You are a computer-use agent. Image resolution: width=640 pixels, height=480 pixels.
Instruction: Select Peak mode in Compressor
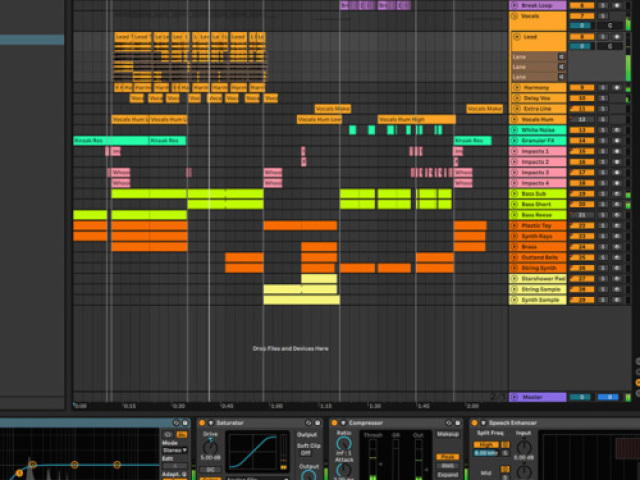[x=447, y=457]
